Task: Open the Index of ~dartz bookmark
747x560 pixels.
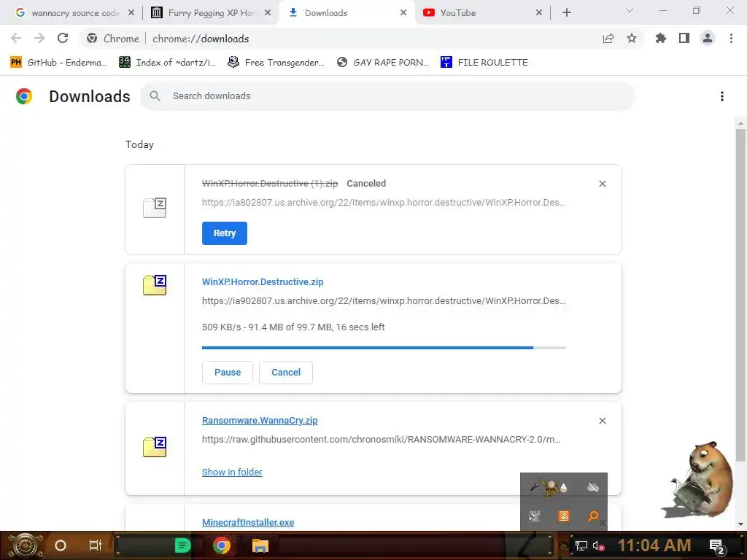Action: [168, 63]
